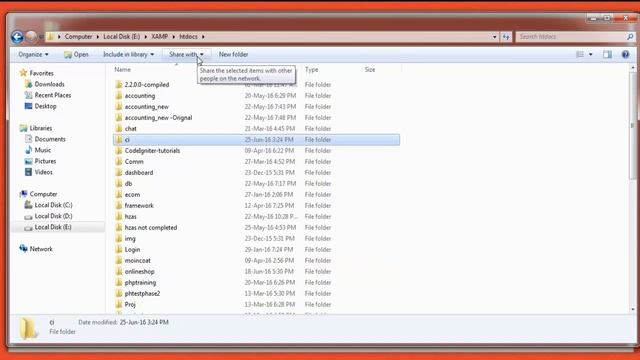Expand the arrow after XAMP breadcrumb

tap(173, 37)
